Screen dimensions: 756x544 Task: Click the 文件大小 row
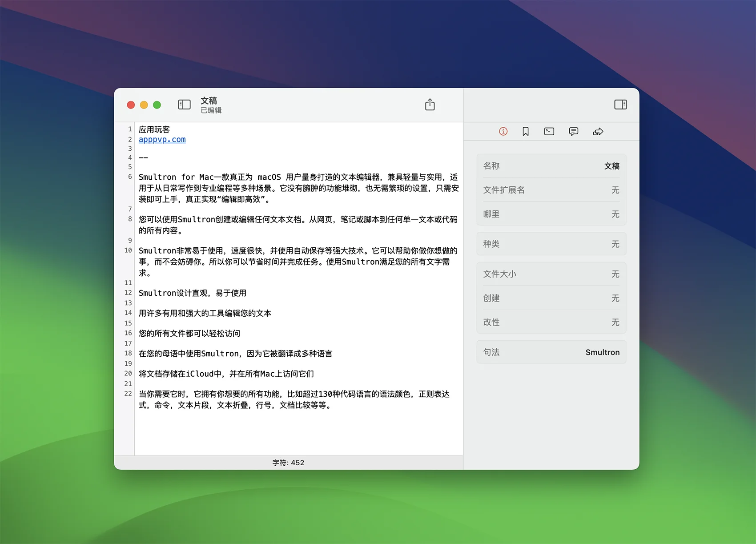click(x=551, y=274)
